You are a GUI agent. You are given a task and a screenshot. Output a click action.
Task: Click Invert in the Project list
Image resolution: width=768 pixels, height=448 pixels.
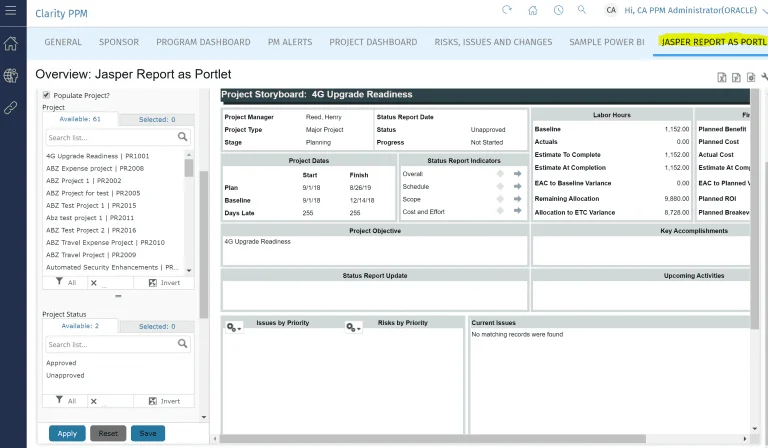164,283
